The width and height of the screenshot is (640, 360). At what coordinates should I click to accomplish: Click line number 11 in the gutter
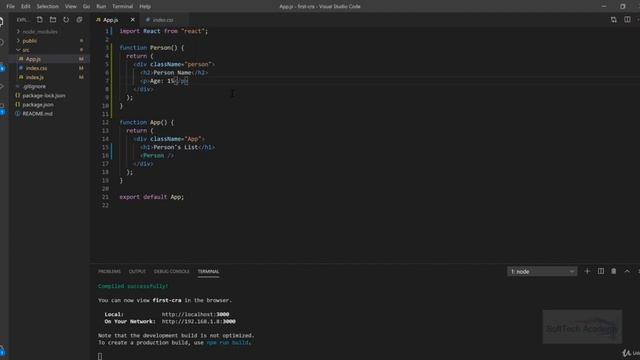click(105, 114)
